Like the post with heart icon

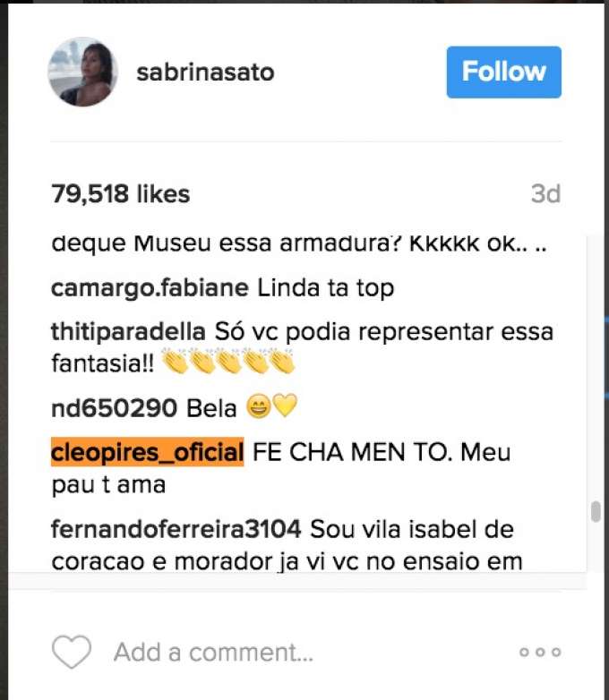72,652
